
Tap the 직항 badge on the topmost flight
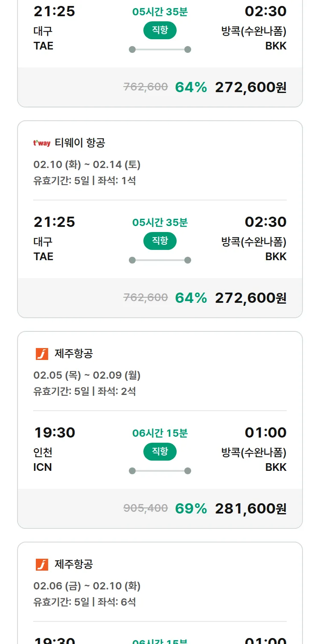tap(160, 30)
